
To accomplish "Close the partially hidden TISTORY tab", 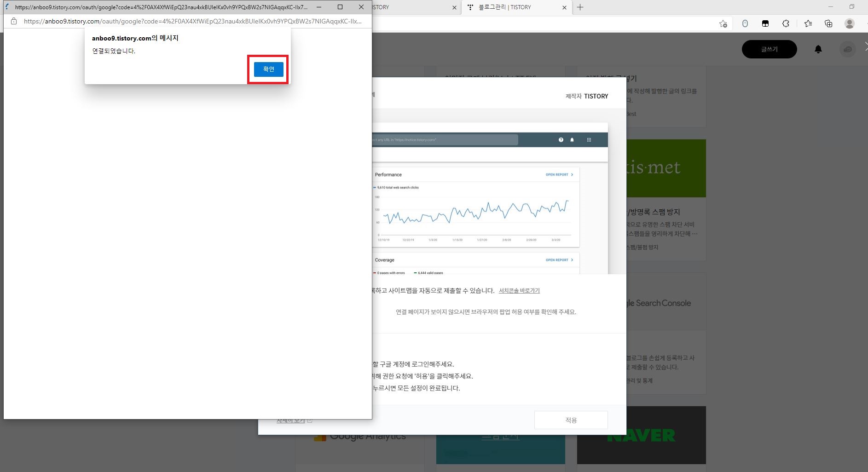I will pyautogui.click(x=454, y=7).
